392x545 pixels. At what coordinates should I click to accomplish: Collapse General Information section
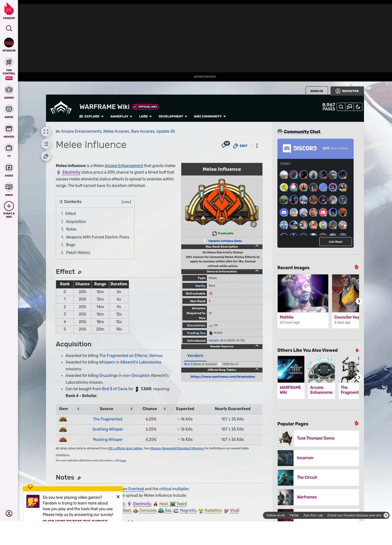tap(257, 271)
